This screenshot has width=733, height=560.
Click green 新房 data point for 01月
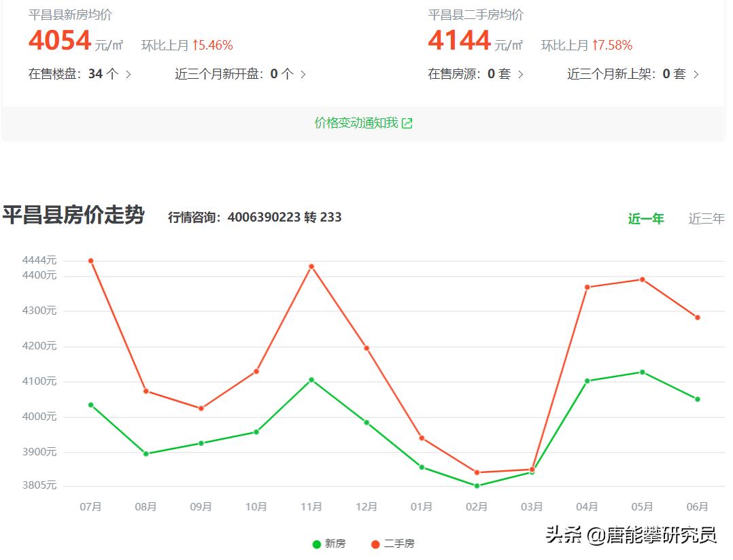coord(422,467)
